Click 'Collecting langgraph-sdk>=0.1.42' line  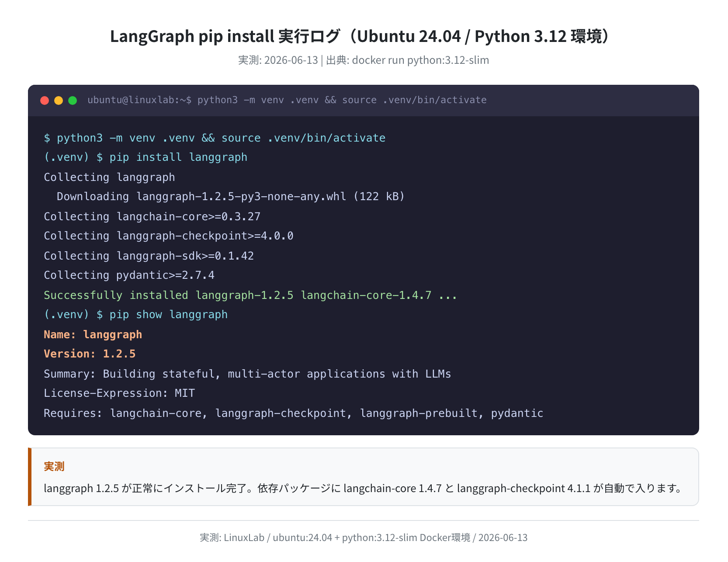pyautogui.click(x=149, y=256)
